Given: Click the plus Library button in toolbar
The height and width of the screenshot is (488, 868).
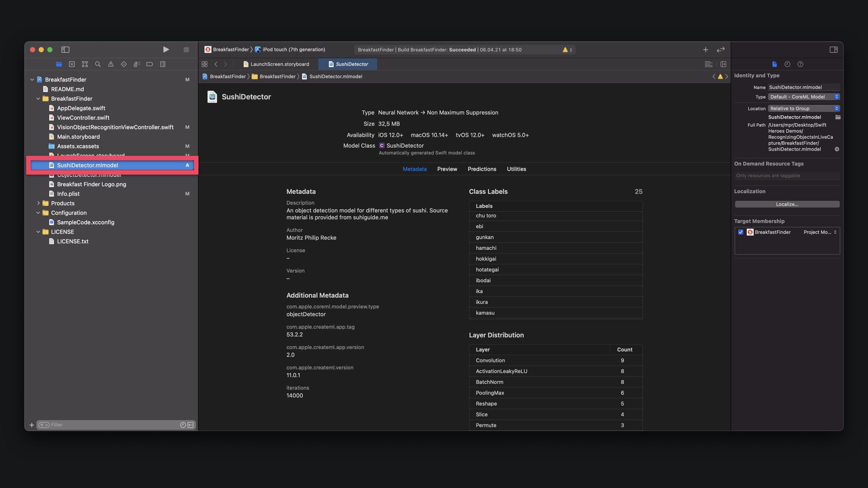Looking at the screenshot, I should [x=705, y=50].
